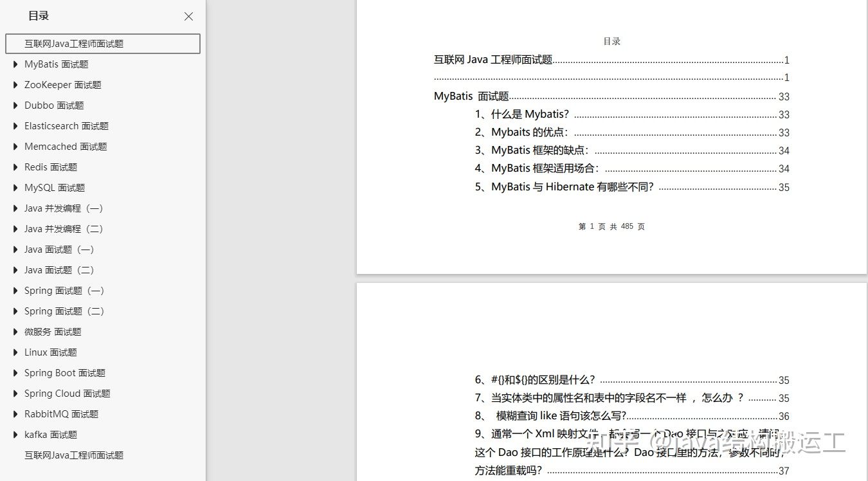Follow contents entry 7、当实体类中的属性名
This screenshot has width=868, height=481.
click(632, 398)
